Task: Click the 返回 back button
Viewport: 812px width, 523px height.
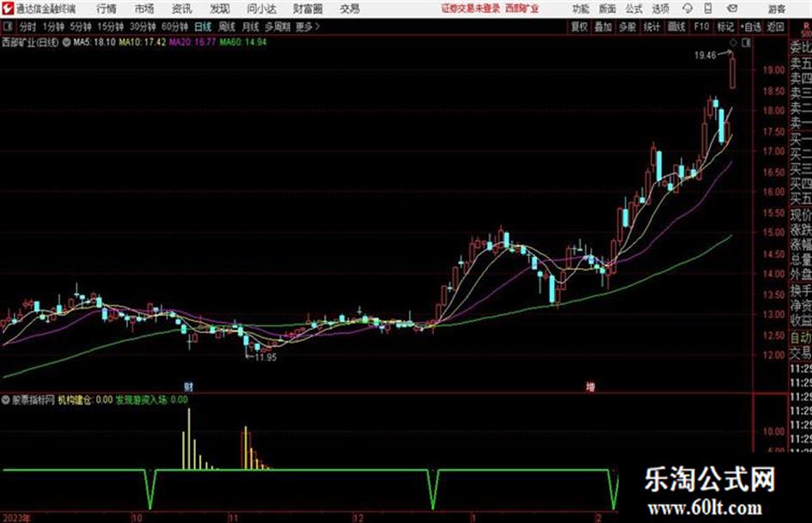Action: point(776,27)
